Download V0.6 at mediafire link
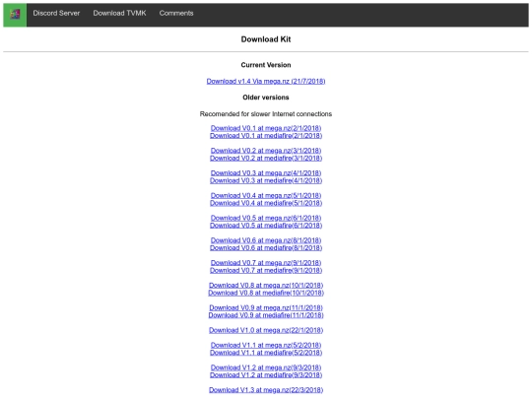This screenshot has width=532, height=399. pos(266,247)
